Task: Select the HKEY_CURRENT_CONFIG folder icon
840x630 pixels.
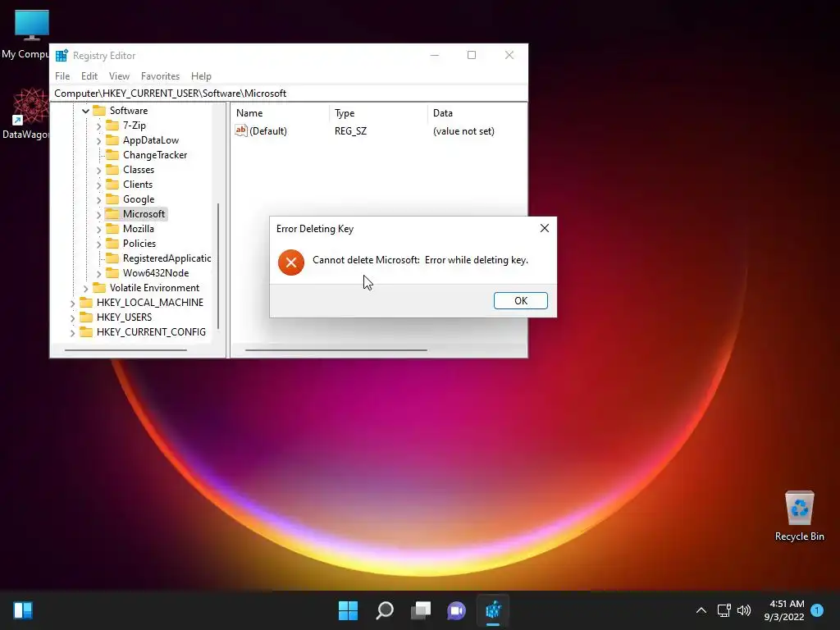Action: tap(86, 331)
